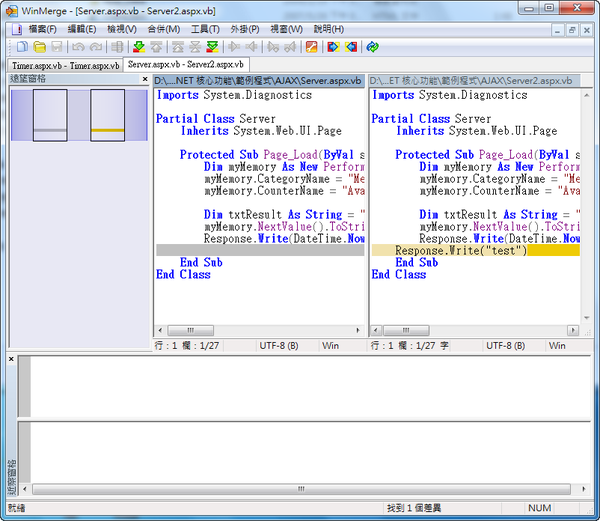Open the 說明(H) menu
The width and height of the screenshot is (600, 521).
coord(329,29)
